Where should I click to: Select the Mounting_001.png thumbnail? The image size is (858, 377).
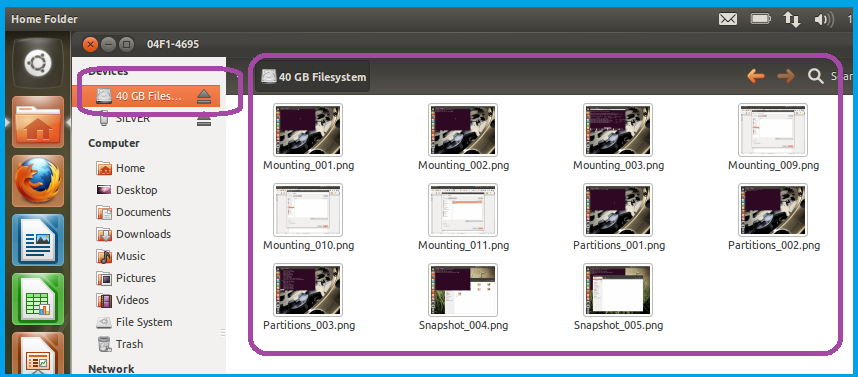click(x=308, y=130)
